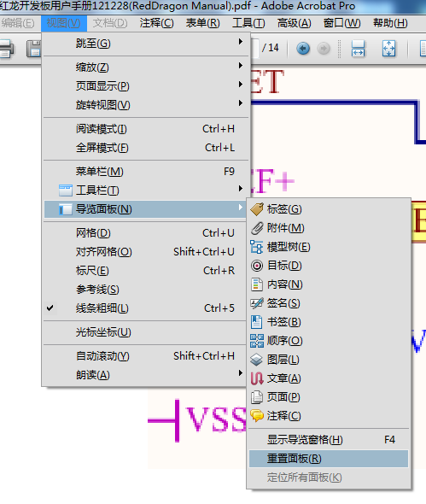This screenshot has width=426, height=504.
Task: Click the page number input field
Action: coord(254,48)
